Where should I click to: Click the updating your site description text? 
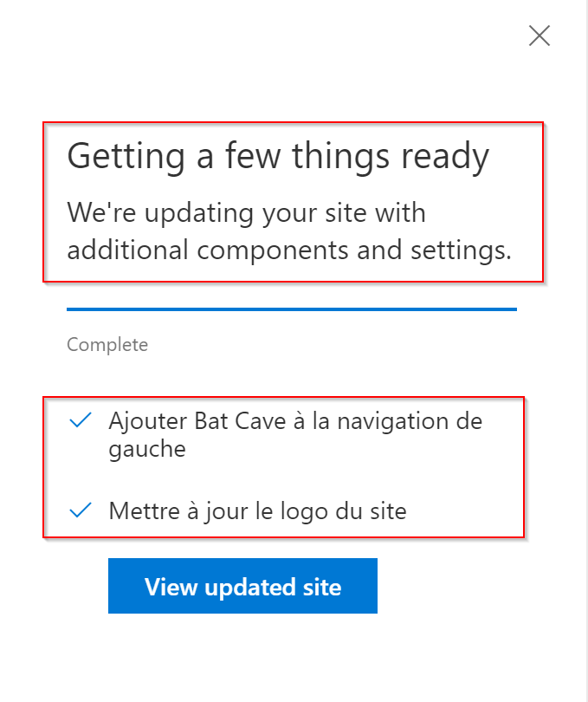click(x=291, y=231)
